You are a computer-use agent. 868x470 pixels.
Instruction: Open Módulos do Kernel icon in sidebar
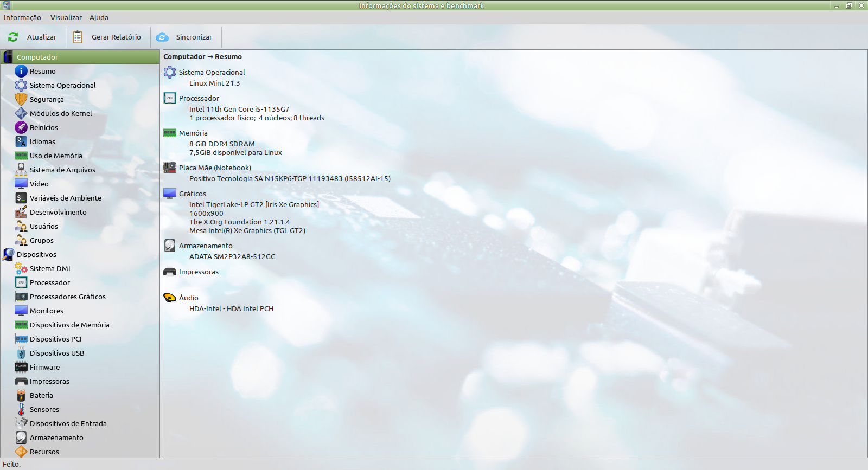tap(21, 113)
